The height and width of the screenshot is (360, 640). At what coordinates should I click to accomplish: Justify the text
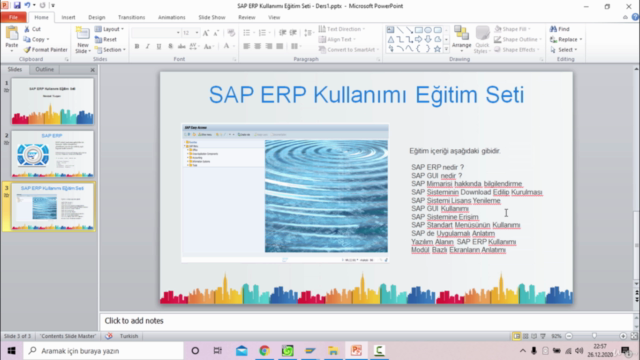click(280, 47)
